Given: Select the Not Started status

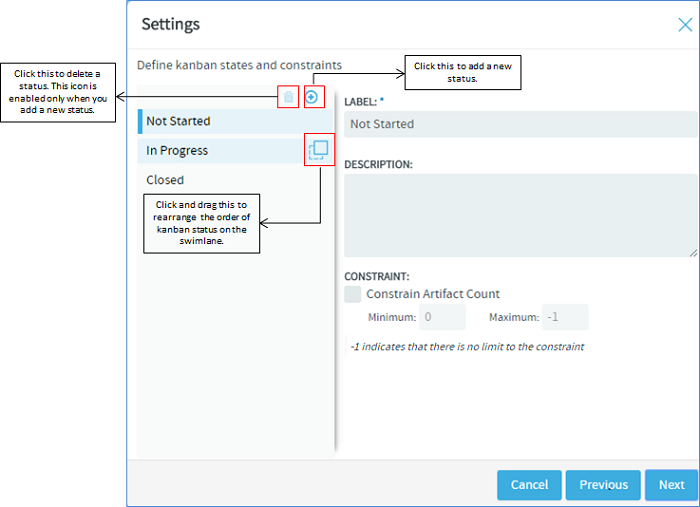Looking at the screenshot, I should (235, 121).
